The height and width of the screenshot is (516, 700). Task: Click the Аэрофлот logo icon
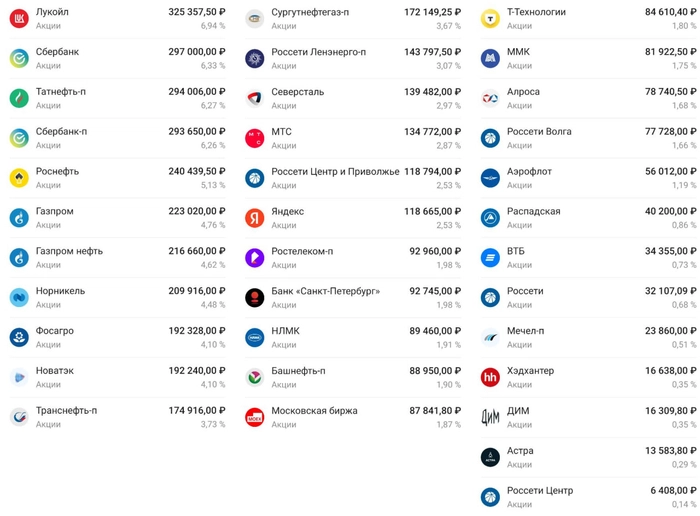490,178
